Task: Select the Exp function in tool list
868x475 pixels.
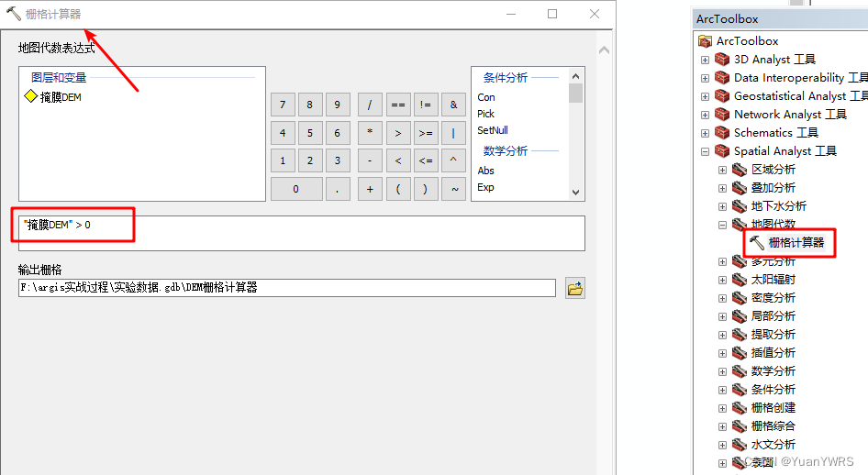Action: point(485,187)
